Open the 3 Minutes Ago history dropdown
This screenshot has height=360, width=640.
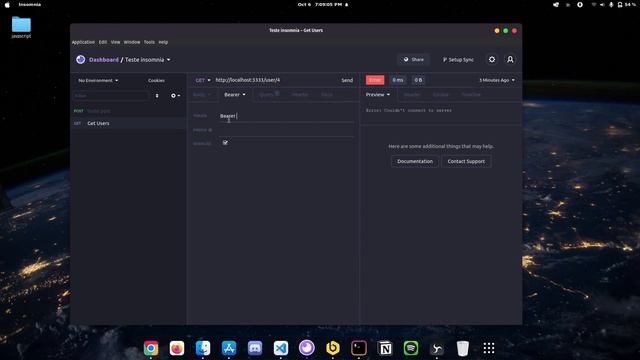(497, 80)
